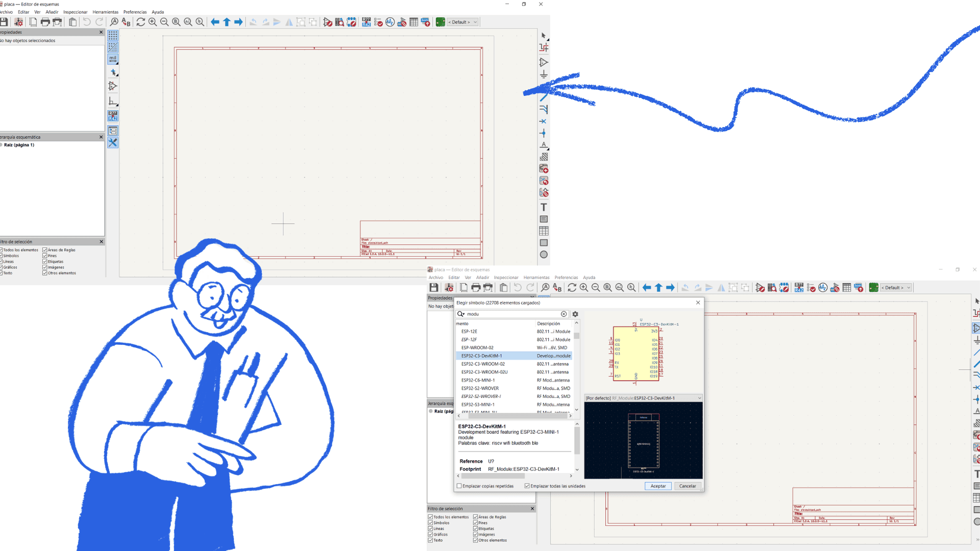980x551 pixels.
Task: Open the hierarchy navigator panel icon
Action: 113,131
